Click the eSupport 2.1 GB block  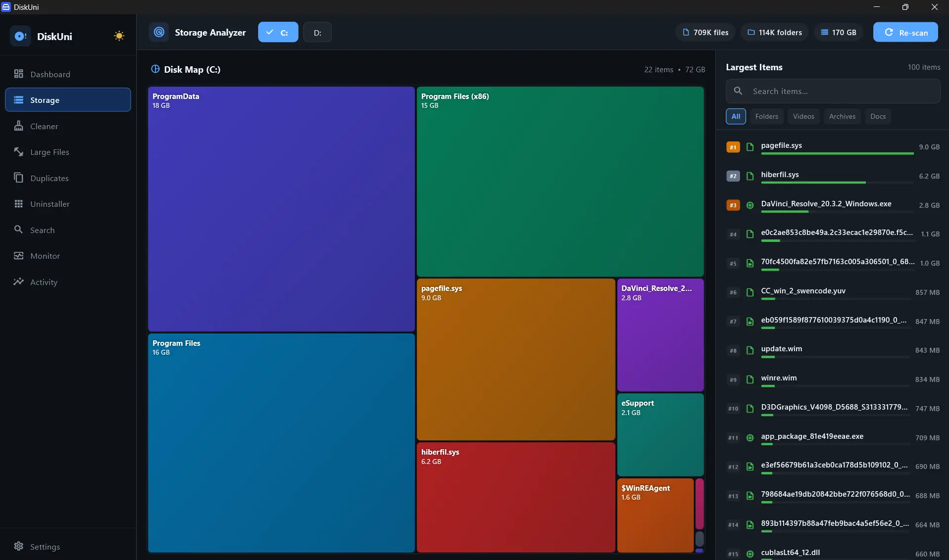click(660, 434)
